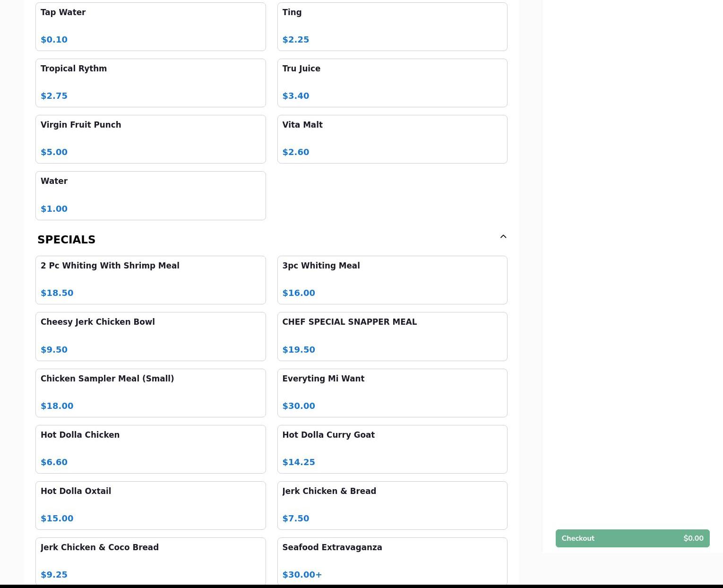Select the 3pc Whiting Meal card
723x588 pixels.
392,280
